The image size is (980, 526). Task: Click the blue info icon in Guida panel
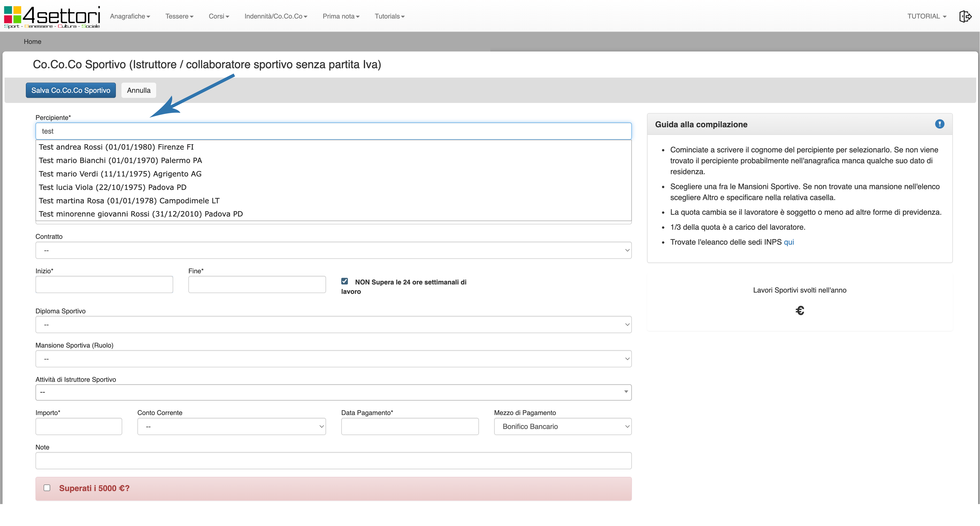939,124
